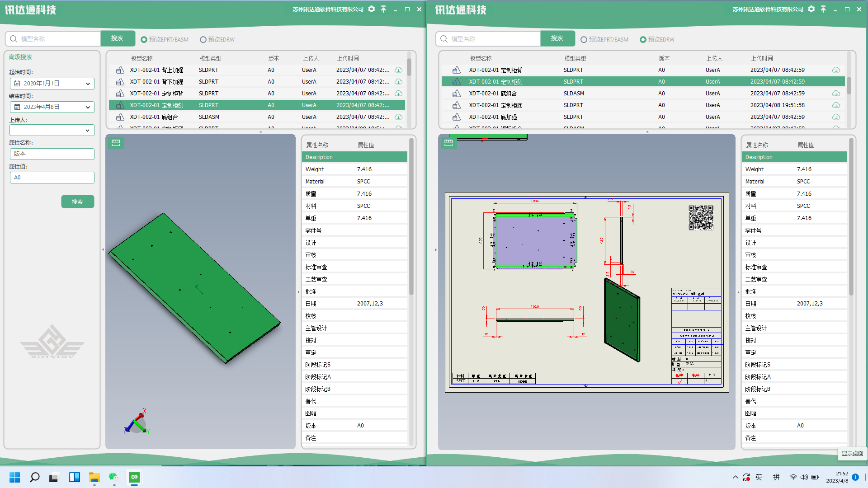The height and width of the screenshot is (488, 868).
Task: Click the 模型类型 column header in left list
Action: point(210,58)
